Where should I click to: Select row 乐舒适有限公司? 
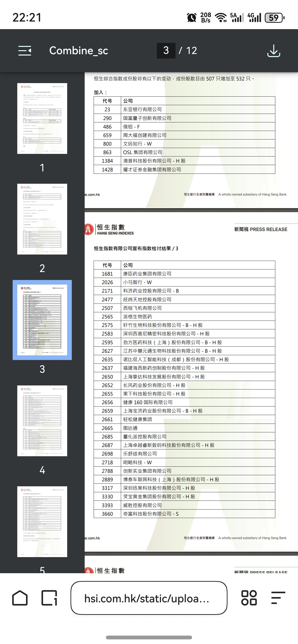tap(184, 454)
